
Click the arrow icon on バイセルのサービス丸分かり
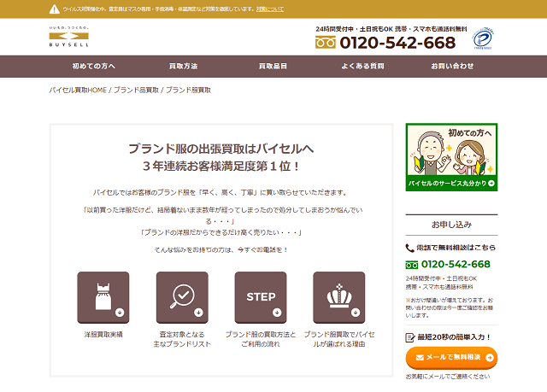tap(491, 184)
